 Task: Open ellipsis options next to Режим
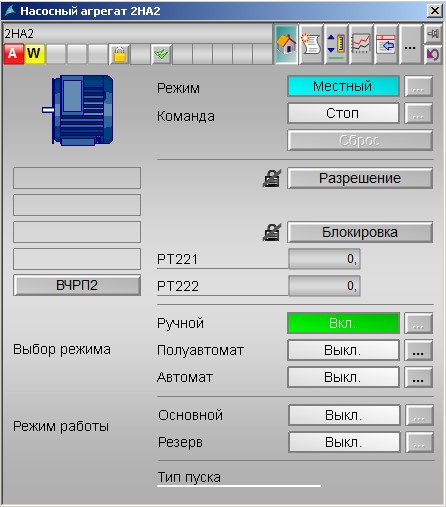tap(418, 86)
